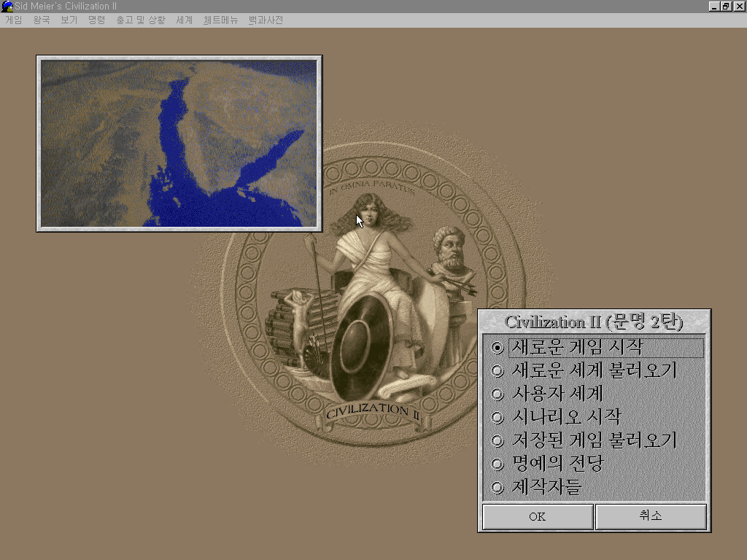Open the 명령 menu
747x560 pixels.
pos(97,20)
